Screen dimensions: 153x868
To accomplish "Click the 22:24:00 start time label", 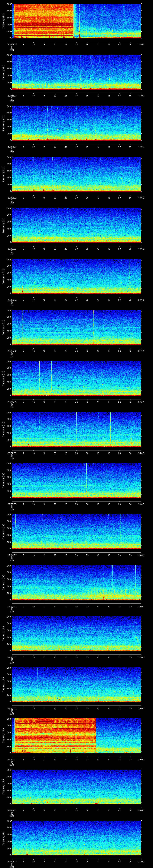I will [x=12, y=555].
